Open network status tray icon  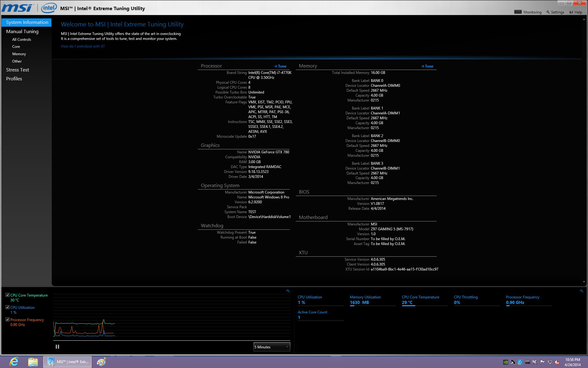click(x=550, y=362)
